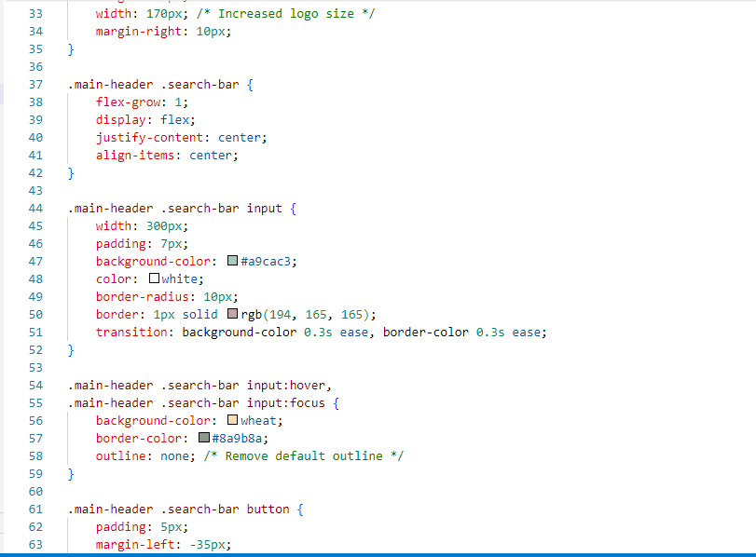The width and height of the screenshot is (756, 557).
Task: Open color picker for #a9cac3 swatch
Action: 232,261
